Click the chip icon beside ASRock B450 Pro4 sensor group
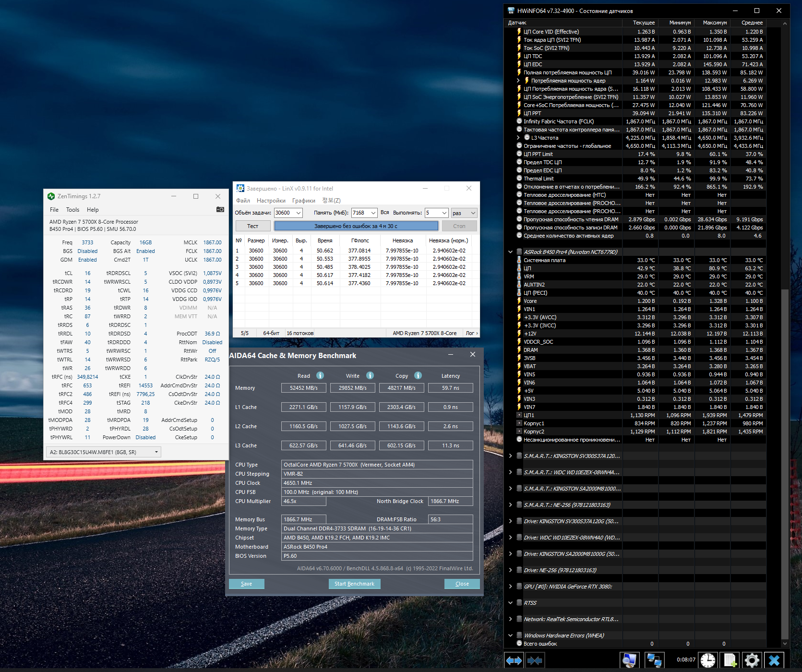Image resolution: width=802 pixels, height=672 pixels. click(x=519, y=252)
